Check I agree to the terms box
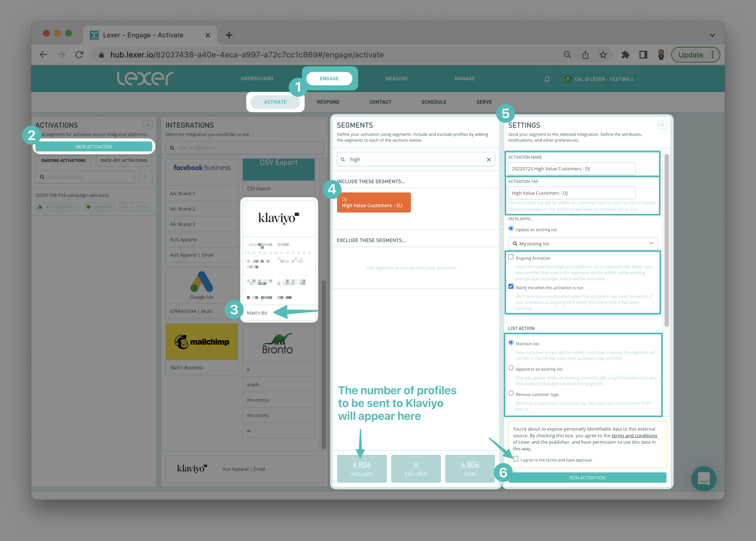Viewport: 756px width, 541px height. [515, 459]
